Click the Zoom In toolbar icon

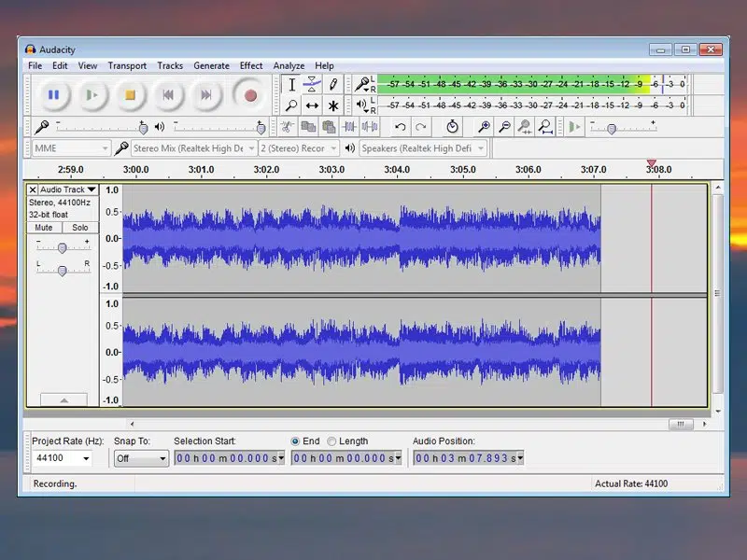click(x=484, y=127)
